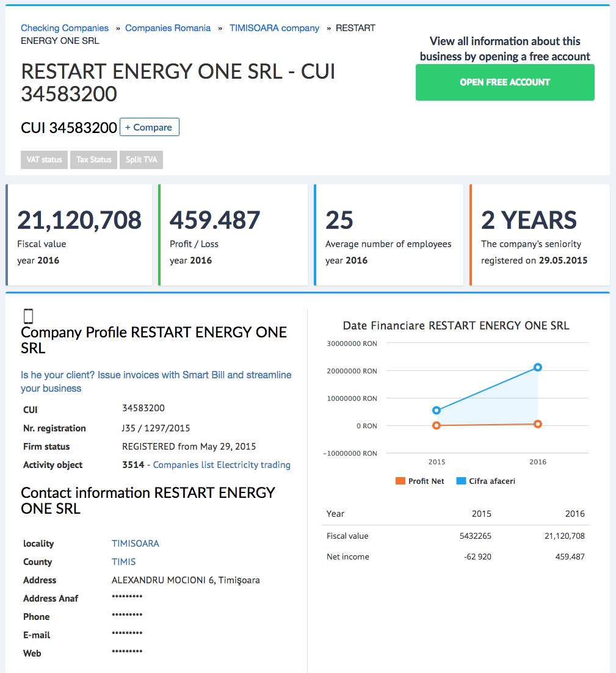Click the 2015 net income cell -62 920
The image size is (616, 673).
[x=477, y=556]
